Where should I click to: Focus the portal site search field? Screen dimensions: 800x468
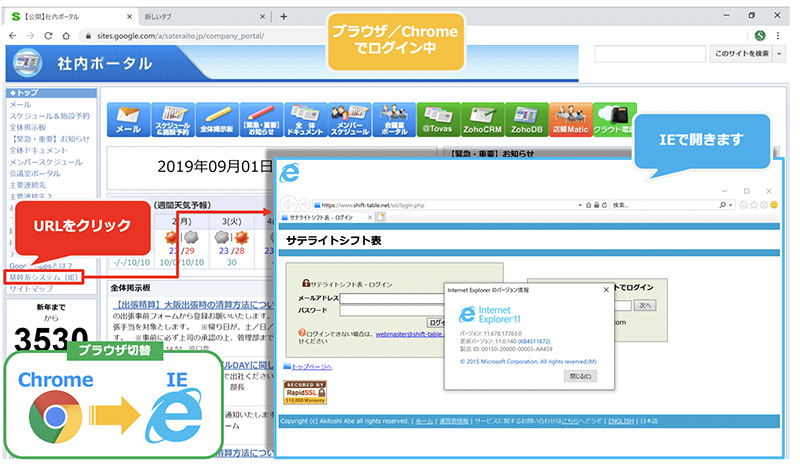pos(650,54)
